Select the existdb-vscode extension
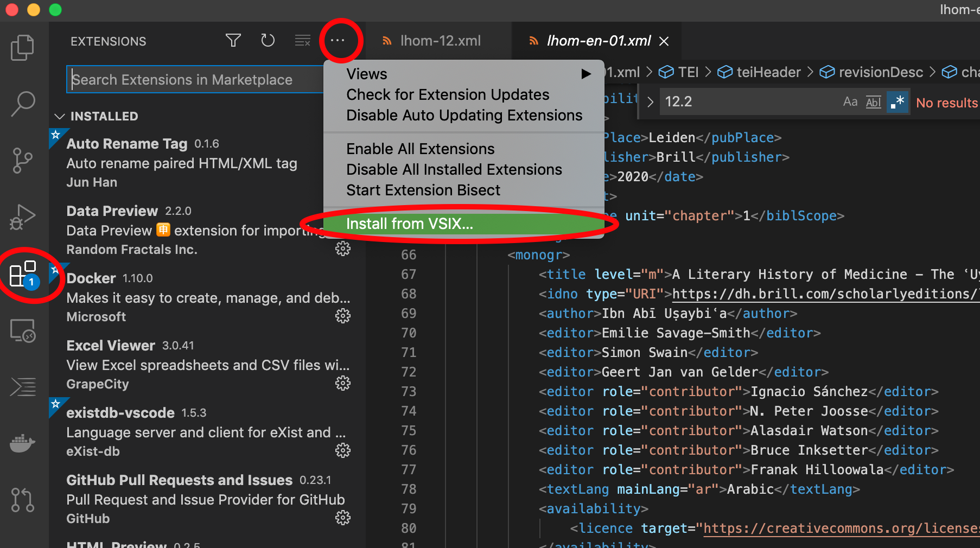The height and width of the screenshot is (548, 980). tap(207, 432)
